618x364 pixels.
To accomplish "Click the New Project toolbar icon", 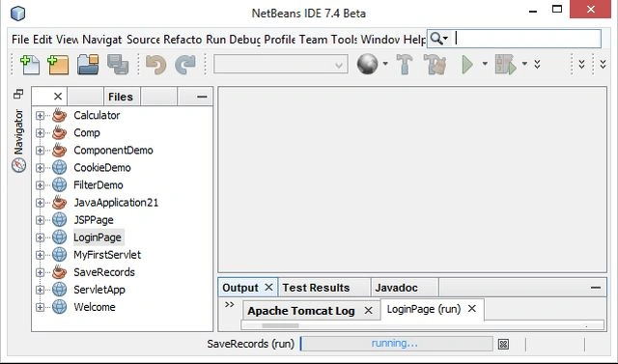I will pos(58,65).
